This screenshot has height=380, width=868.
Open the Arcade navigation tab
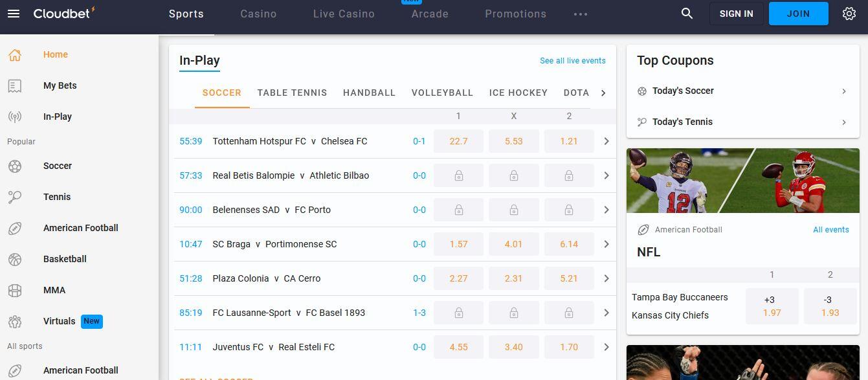[x=430, y=14]
